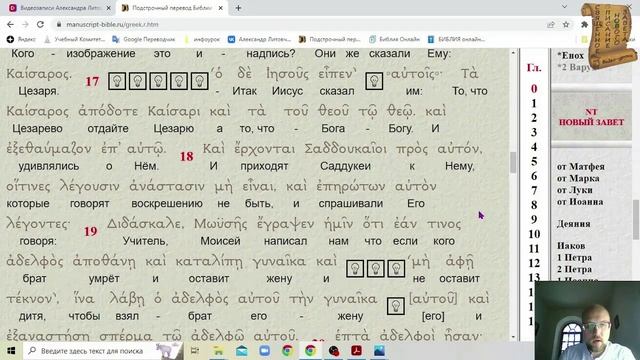Open Zoom from the taskbar
Screen dimensions: 640x360
pyautogui.click(x=264, y=351)
